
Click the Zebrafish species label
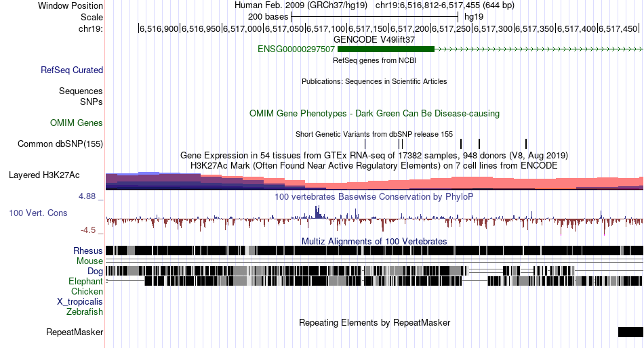tap(85, 312)
